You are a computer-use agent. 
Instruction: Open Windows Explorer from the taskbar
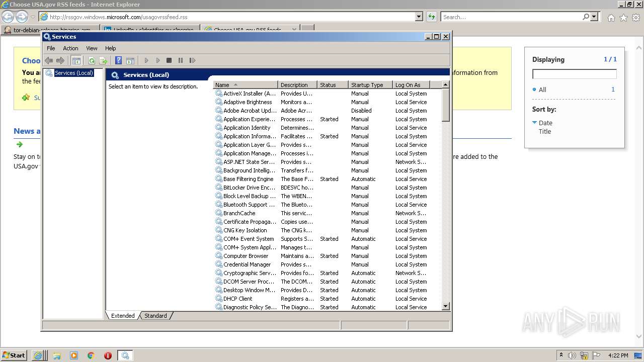coord(57,355)
